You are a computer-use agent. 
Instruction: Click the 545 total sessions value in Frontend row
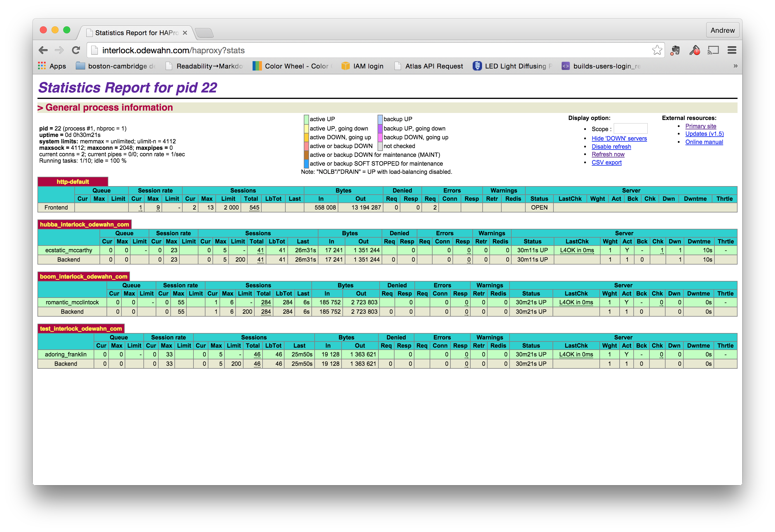(254, 207)
